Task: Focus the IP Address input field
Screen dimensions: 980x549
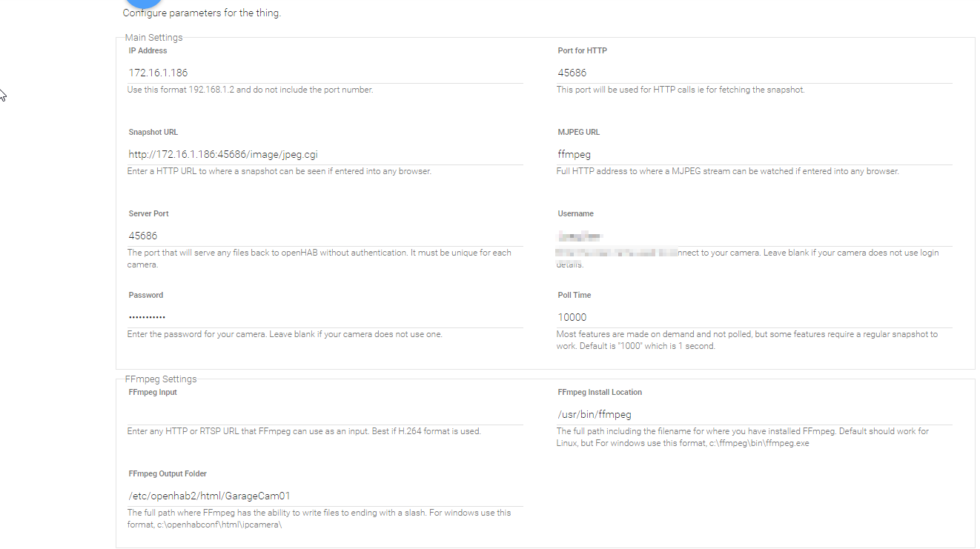Action: [325, 73]
